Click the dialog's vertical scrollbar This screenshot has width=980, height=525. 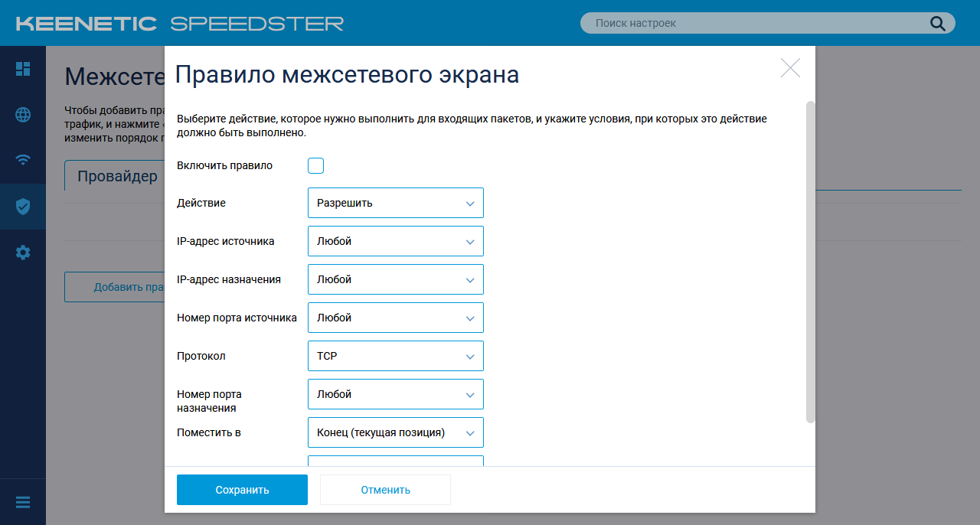click(811, 261)
